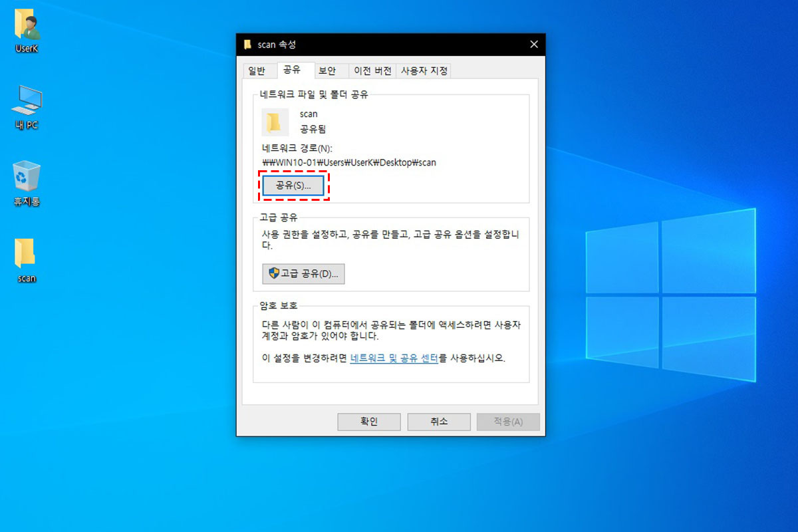Viewport: 798px width, 532px height.
Task: Click the 확인 button
Action: 369,422
